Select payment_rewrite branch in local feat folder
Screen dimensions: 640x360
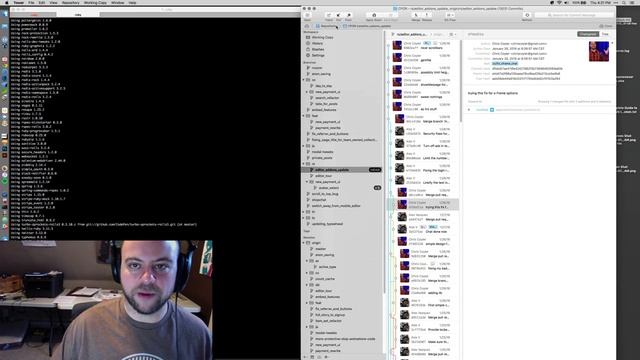[328, 128]
